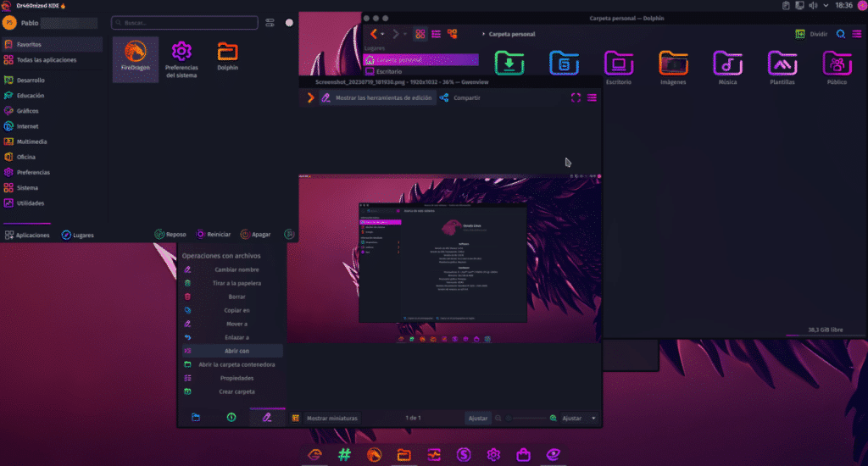Click the Buscar search field in launcher
Screen dimensions: 868x466
pyautogui.click(x=184, y=23)
